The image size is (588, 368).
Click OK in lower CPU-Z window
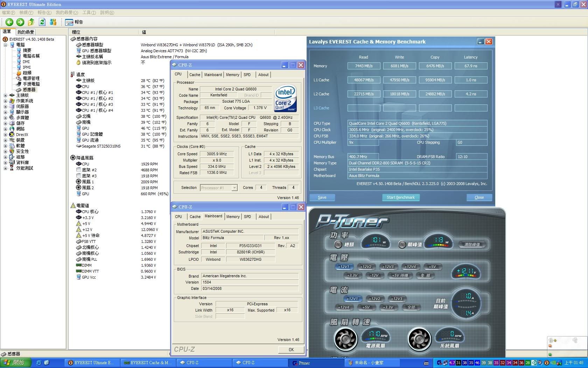coord(291,350)
